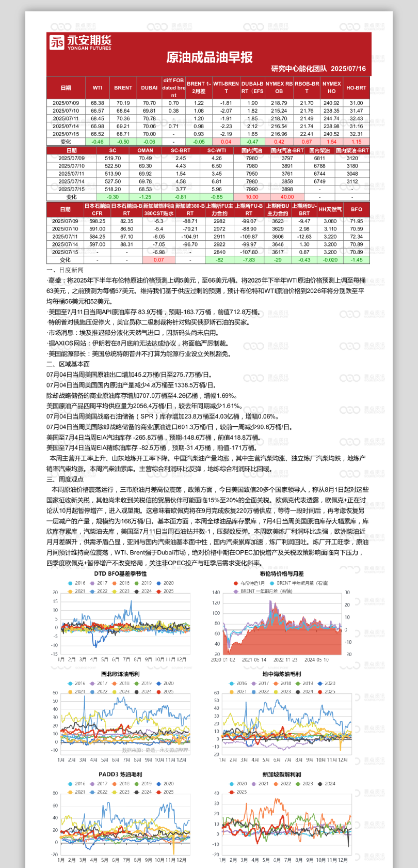Click the PADD3 炼油毛利 chart title
The width and height of the screenshot is (418, 868).
(120, 774)
